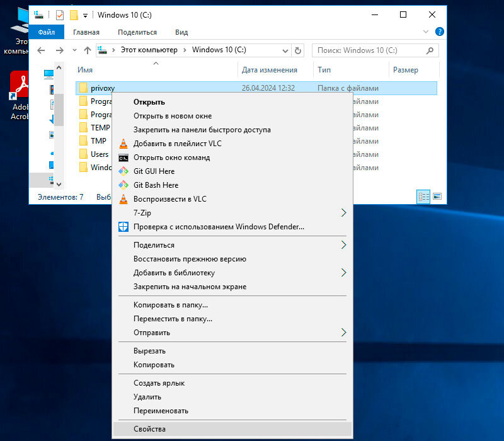Click the Users folder icon

[83, 154]
